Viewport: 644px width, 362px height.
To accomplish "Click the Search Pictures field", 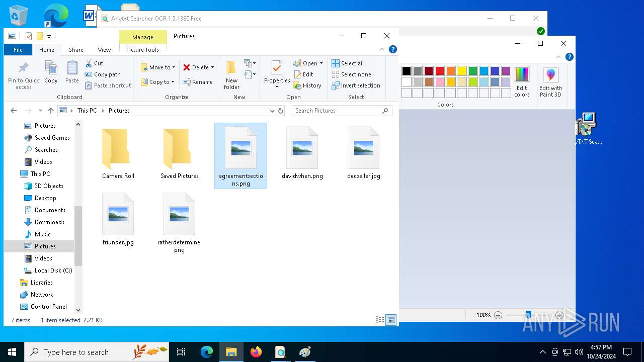I will click(x=342, y=111).
